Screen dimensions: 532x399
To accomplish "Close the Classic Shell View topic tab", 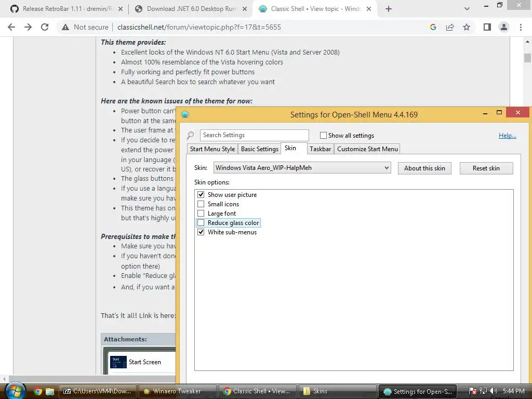I will (x=369, y=9).
